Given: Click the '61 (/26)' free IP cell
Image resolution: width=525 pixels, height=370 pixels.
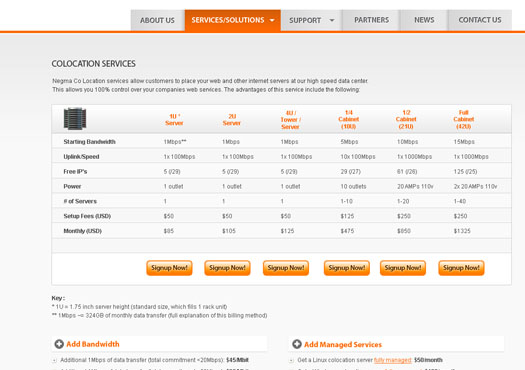Looking at the screenshot, I should tap(407, 171).
